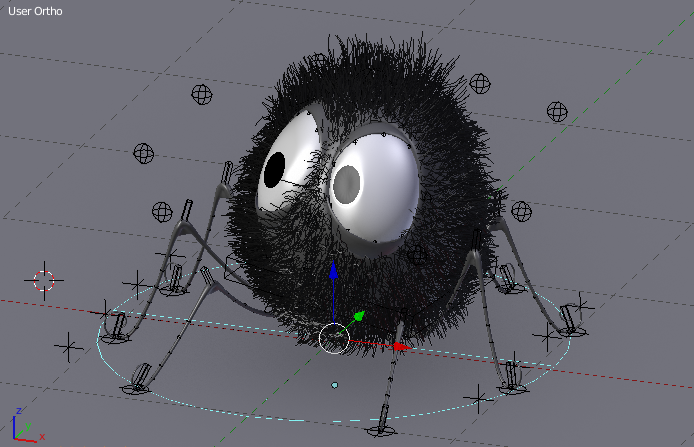
Task: Click the red X-axis manipulator arrow
Action: coord(402,347)
